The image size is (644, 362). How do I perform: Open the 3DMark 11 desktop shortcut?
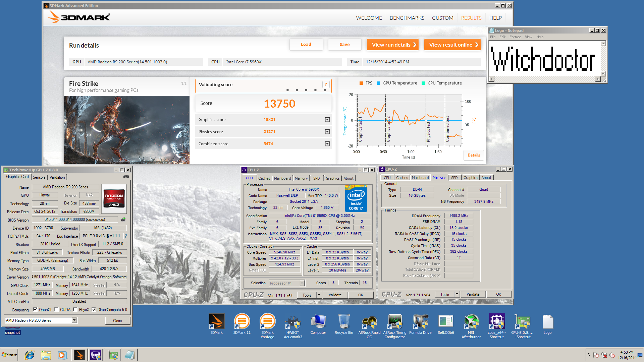coord(242,324)
